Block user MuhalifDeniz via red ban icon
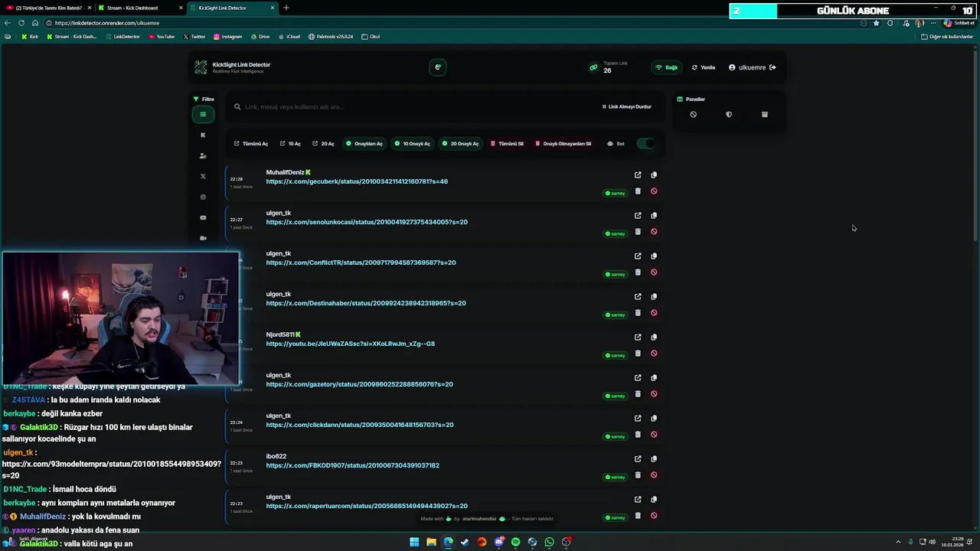 pyautogui.click(x=654, y=191)
